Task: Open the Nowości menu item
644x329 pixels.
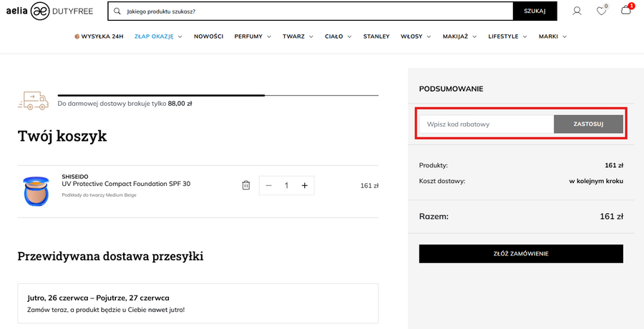Action: (209, 36)
